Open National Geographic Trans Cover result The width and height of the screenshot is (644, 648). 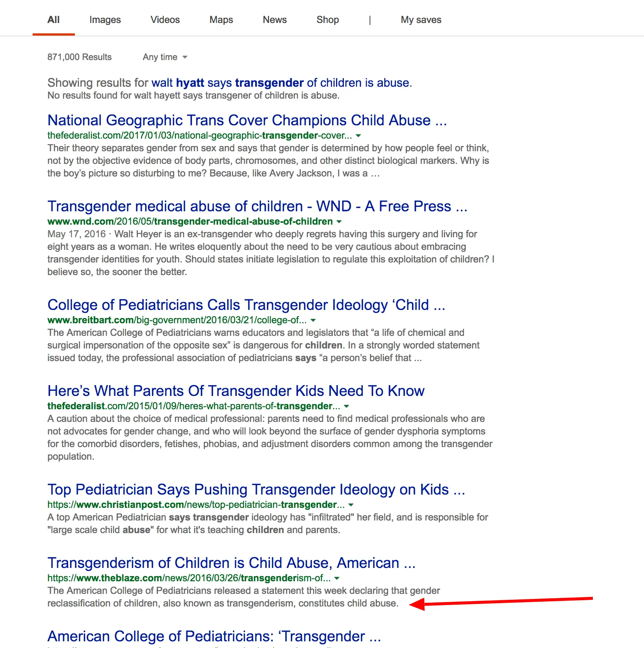(x=247, y=120)
